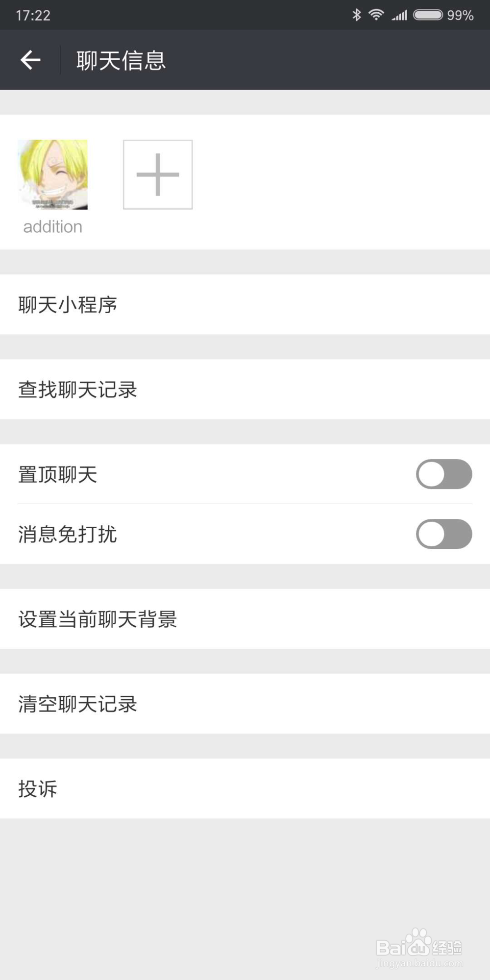Tap the 置顶聊天 row label
Screen dimensions: 490x980
[58, 474]
